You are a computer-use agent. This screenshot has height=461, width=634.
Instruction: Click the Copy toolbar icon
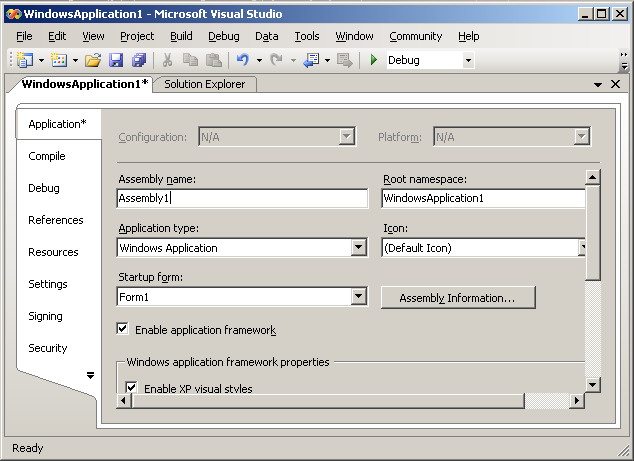[190, 60]
